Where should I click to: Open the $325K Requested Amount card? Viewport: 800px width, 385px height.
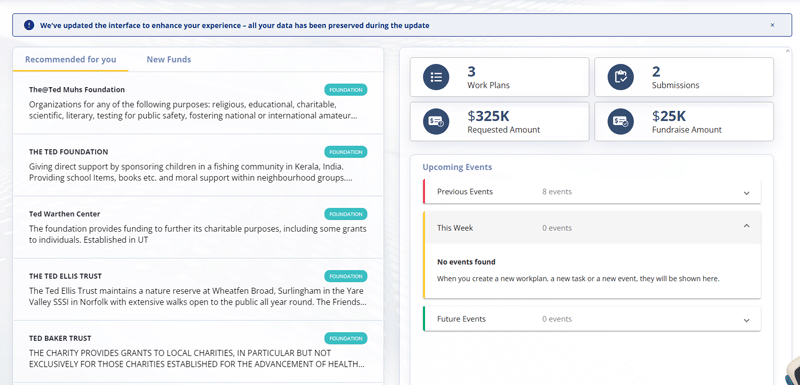(499, 121)
